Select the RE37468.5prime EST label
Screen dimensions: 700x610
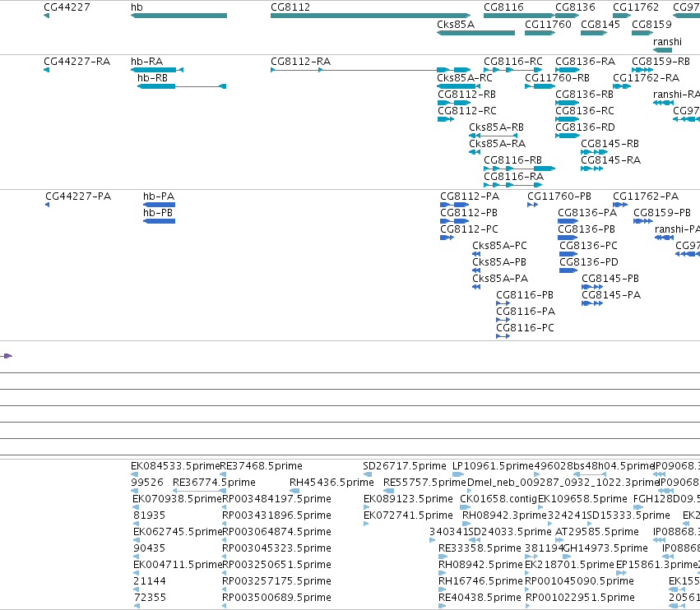(262, 466)
